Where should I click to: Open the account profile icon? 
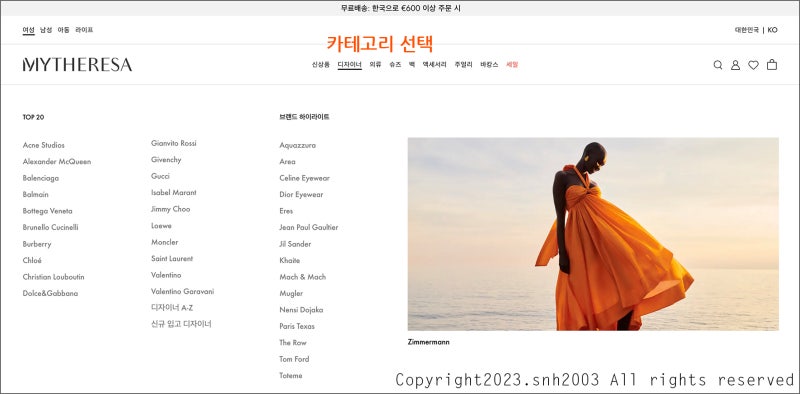[735, 65]
